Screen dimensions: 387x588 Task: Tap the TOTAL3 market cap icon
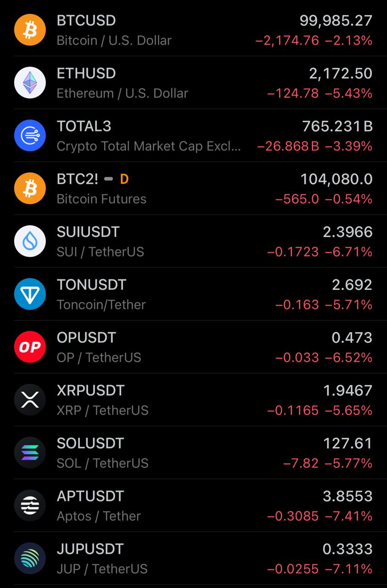click(x=30, y=136)
